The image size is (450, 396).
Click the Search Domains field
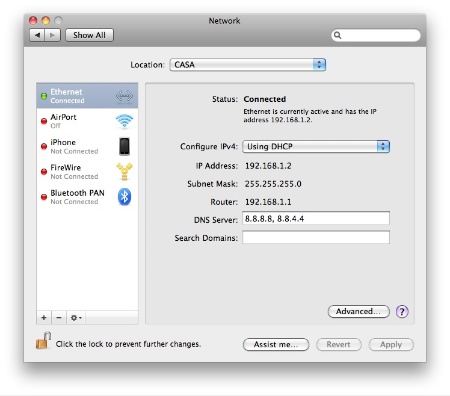(316, 237)
